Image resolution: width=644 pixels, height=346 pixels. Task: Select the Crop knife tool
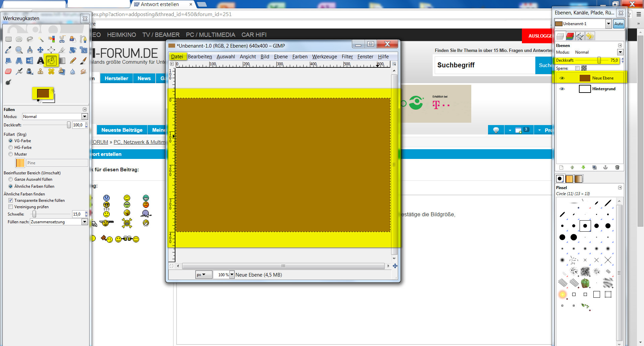(62, 50)
